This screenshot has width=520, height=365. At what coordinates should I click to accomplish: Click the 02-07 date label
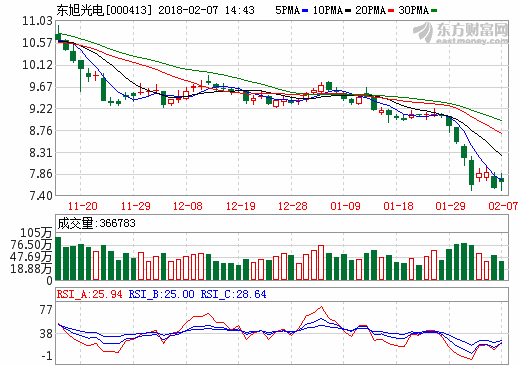pyautogui.click(x=503, y=206)
